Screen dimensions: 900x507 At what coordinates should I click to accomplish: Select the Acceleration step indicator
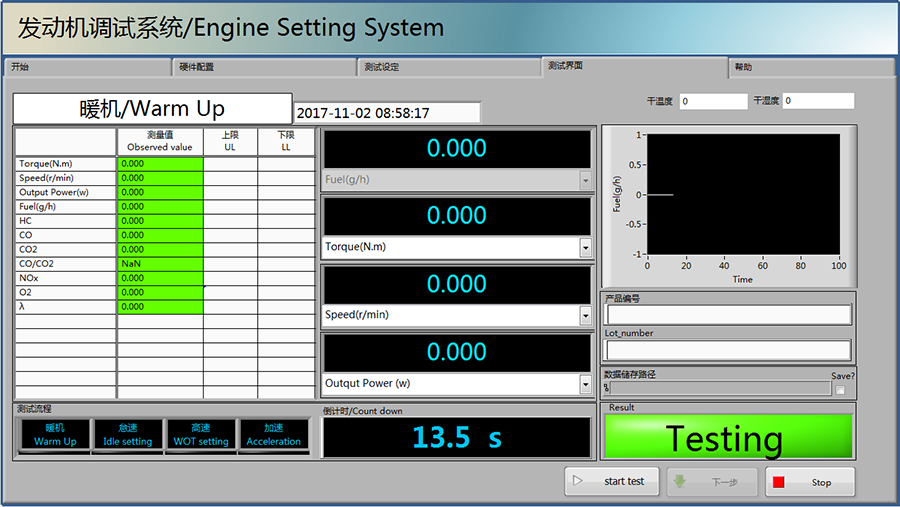(x=273, y=434)
